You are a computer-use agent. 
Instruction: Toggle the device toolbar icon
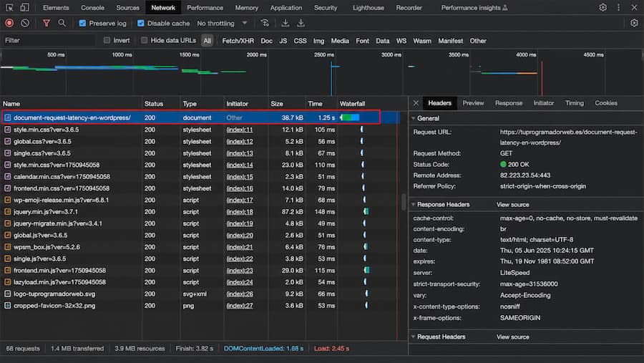point(24,7)
